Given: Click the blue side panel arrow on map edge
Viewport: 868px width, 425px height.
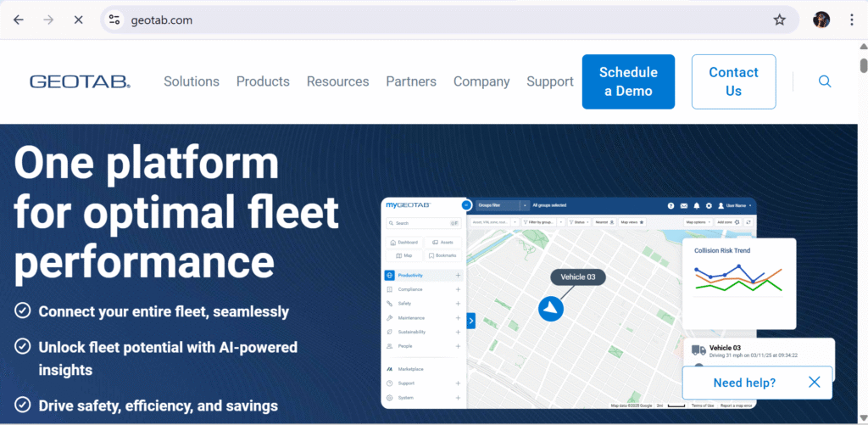Looking at the screenshot, I should click(x=471, y=321).
